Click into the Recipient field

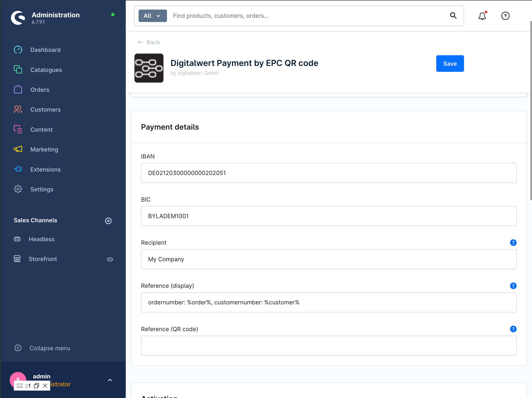(x=329, y=259)
